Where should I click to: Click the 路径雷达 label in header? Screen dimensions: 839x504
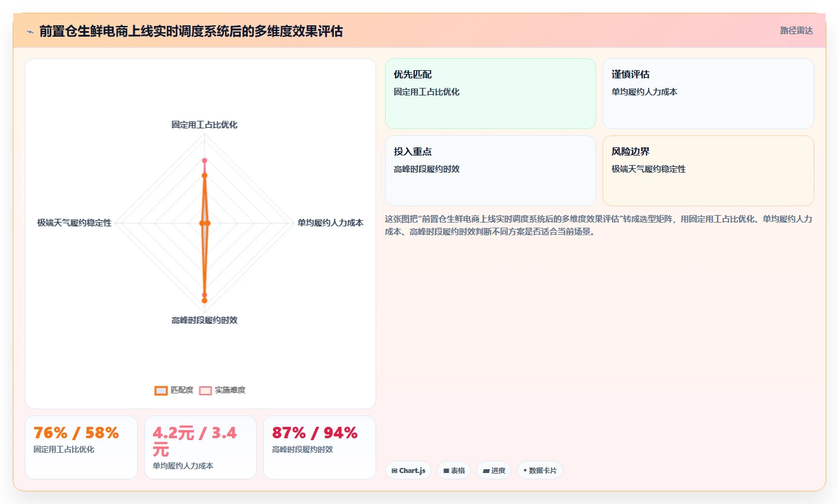click(x=796, y=30)
